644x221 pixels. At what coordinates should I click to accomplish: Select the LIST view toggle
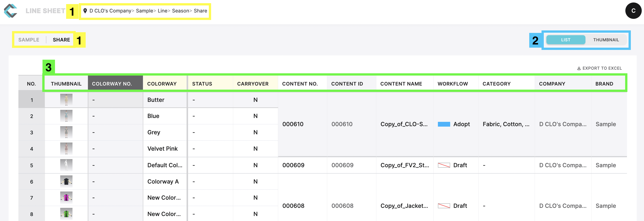[x=566, y=40]
